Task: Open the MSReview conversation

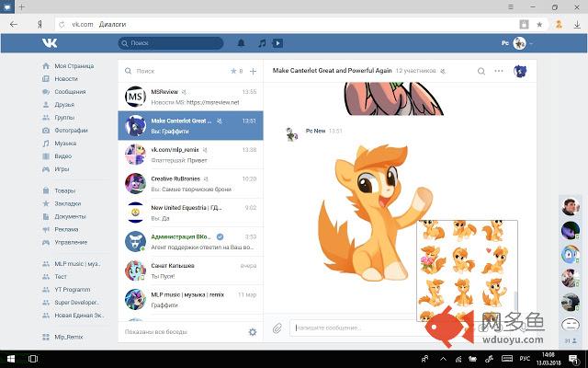Action: tap(190, 97)
